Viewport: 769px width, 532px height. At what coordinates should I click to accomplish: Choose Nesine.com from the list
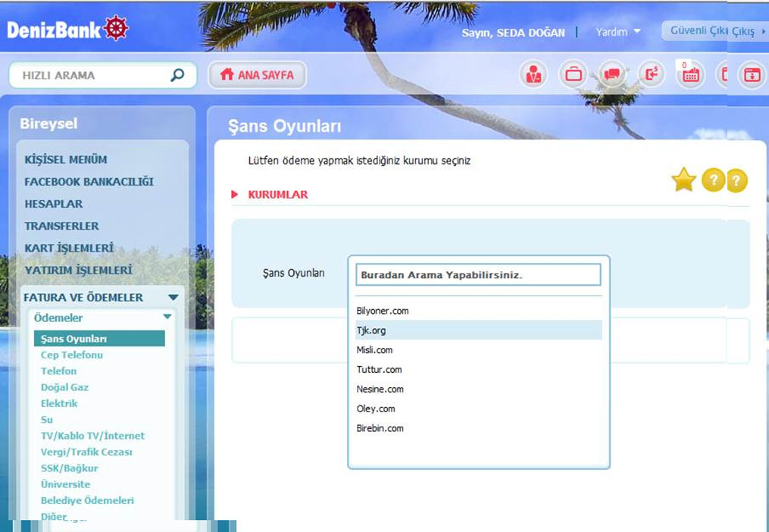pyautogui.click(x=479, y=390)
